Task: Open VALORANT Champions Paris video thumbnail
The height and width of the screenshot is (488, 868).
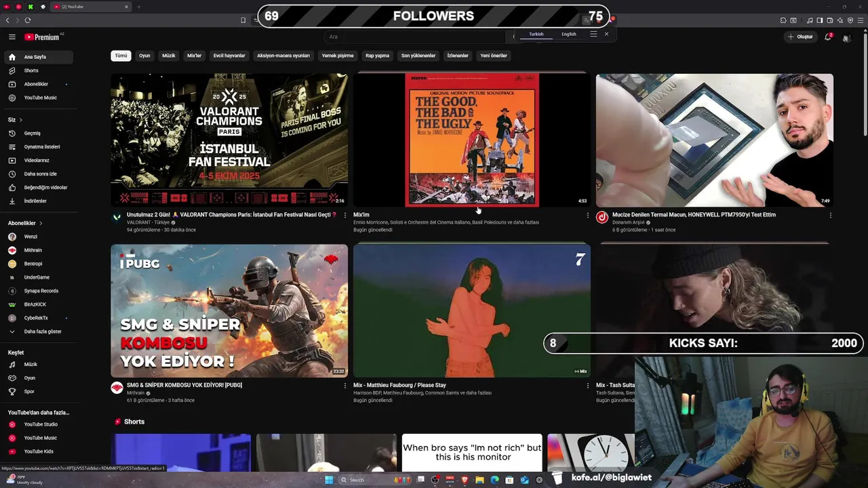Action: tap(229, 140)
